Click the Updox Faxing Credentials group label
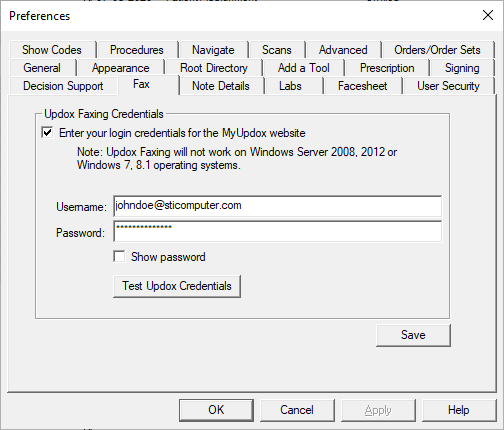 104,114
